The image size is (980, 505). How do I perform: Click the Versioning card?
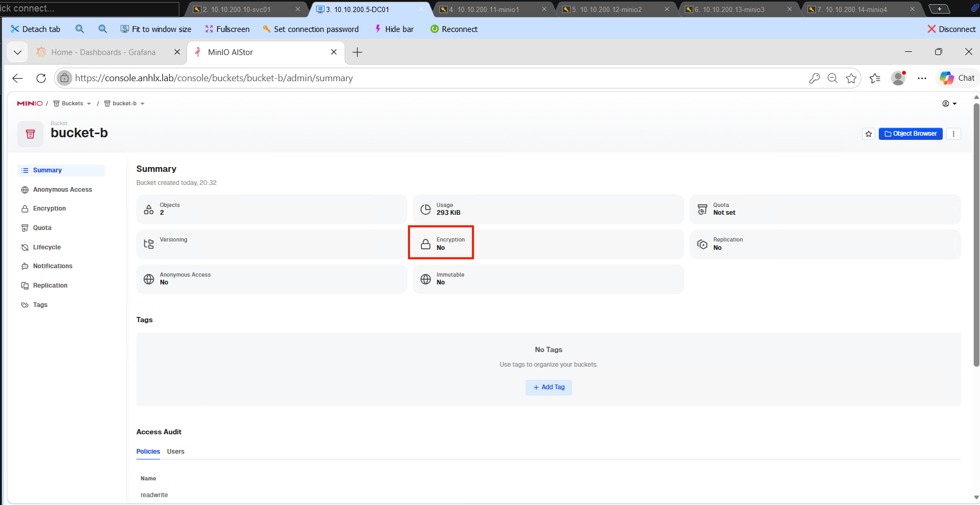[x=272, y=244]
